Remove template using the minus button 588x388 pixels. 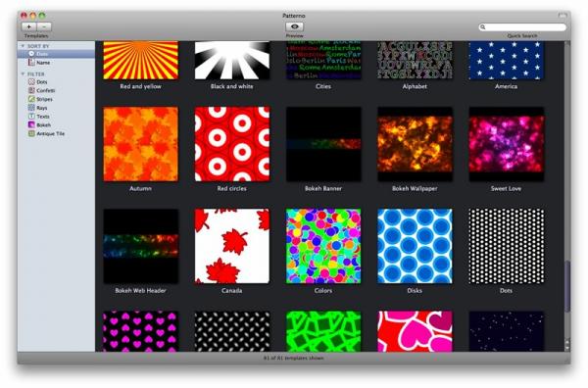[x=44, y=27]
